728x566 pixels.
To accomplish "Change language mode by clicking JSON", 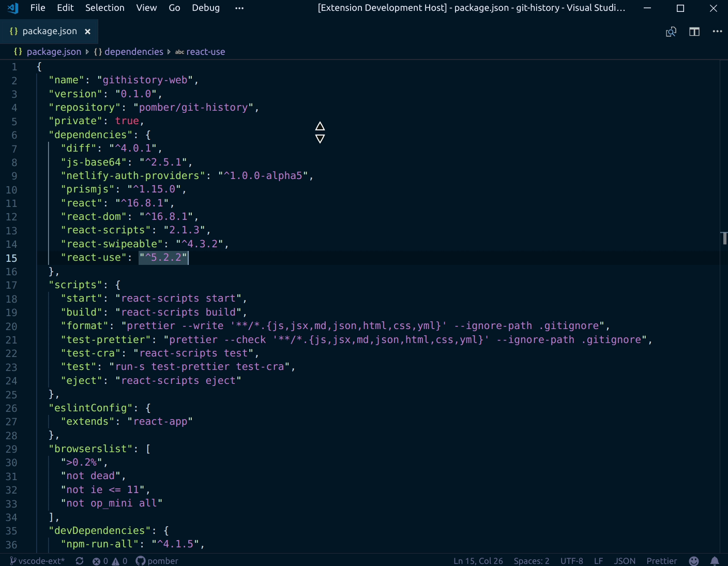I will (x=625, y=561).
